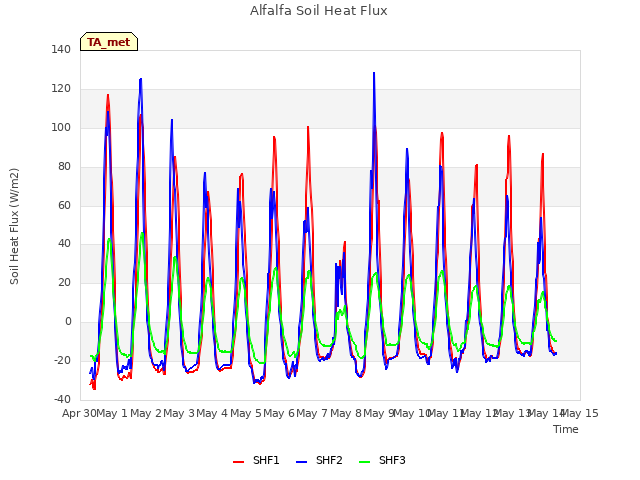This screenshot has height=480, width=640.
Task: Click the TA_met annotation label
Action: (109, 42)
